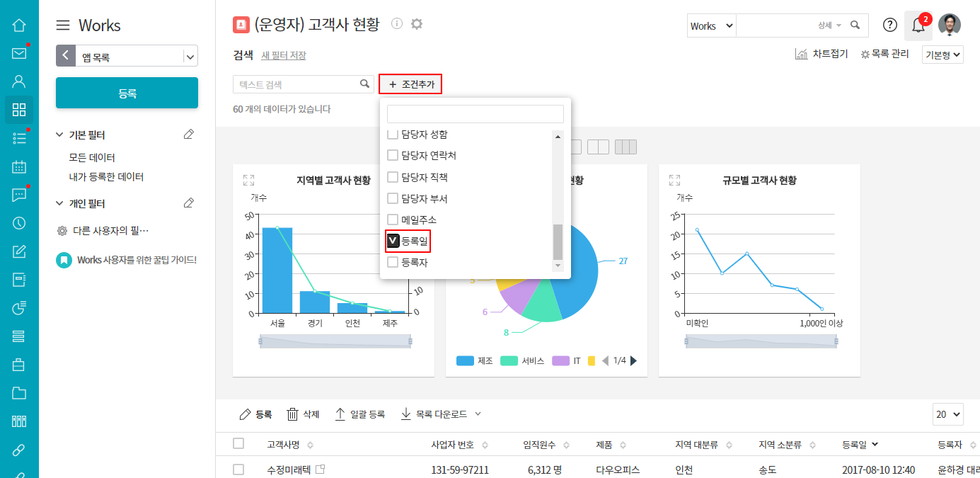Select 내가 등록한 데이터 filter
Viewport: 980px width, 478px height.
click(106, 177)
